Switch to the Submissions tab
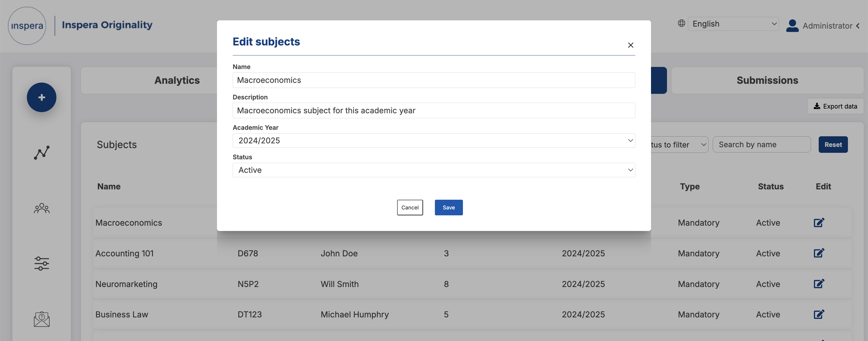 tap(767, 80)
